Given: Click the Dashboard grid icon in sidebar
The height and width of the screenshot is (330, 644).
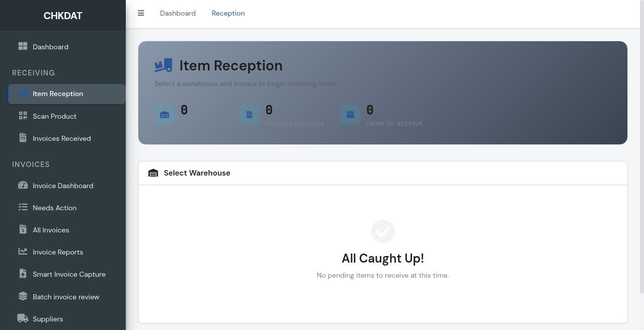Looking at the screenshot, I should 23,46.
